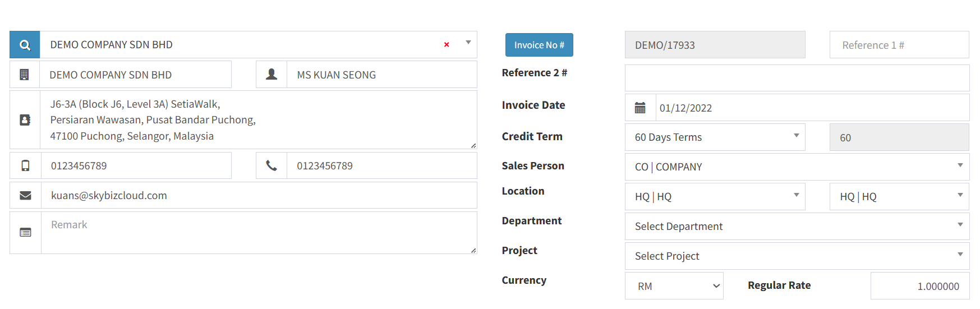Click the contact person icon
This screenshot has height=309, width=980.
(x=272, y=75)
